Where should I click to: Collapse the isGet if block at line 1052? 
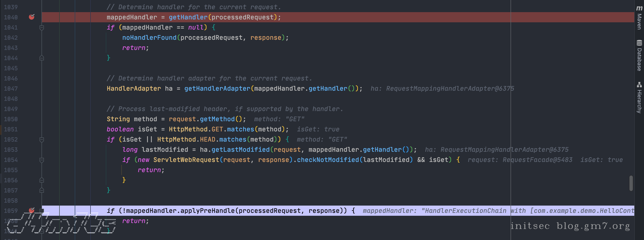tap(42, 139)
